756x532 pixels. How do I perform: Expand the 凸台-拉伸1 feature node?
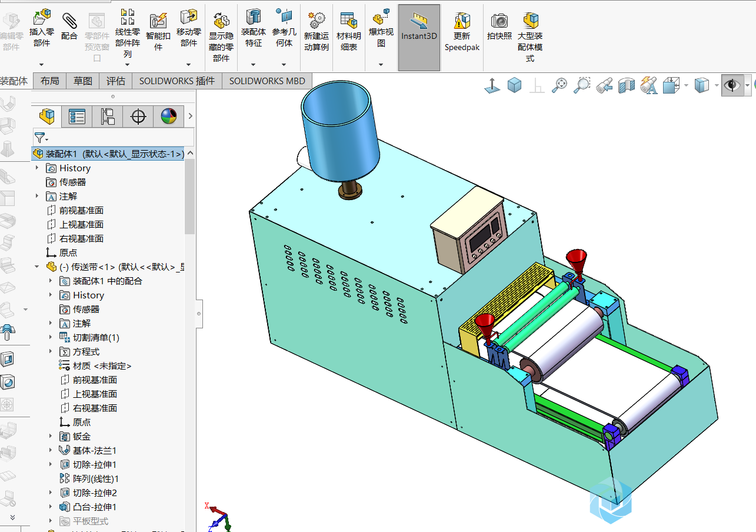click(x=51, y=507)
